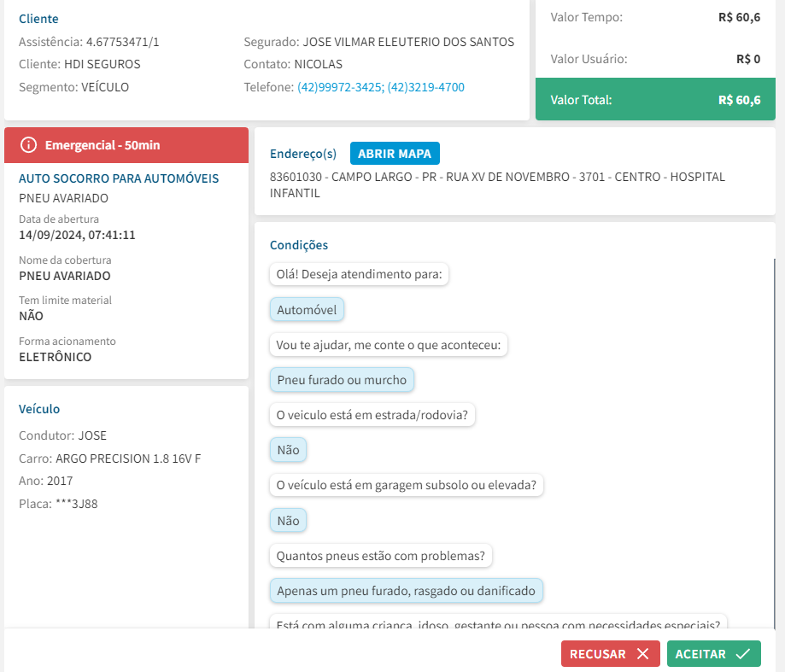Click the Condições panel scrollbar
This screenshot has height=672, width=785.
(x=774, y=427)
